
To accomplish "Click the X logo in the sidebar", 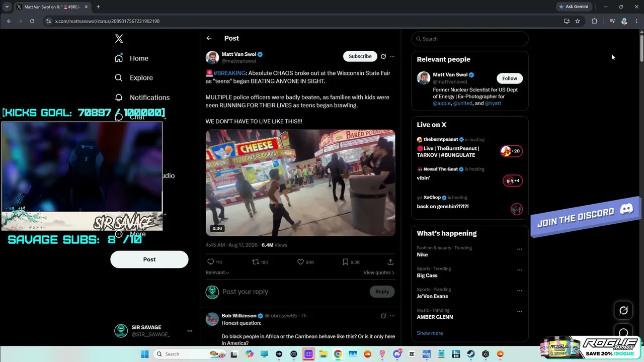I will tap(119, 39).
